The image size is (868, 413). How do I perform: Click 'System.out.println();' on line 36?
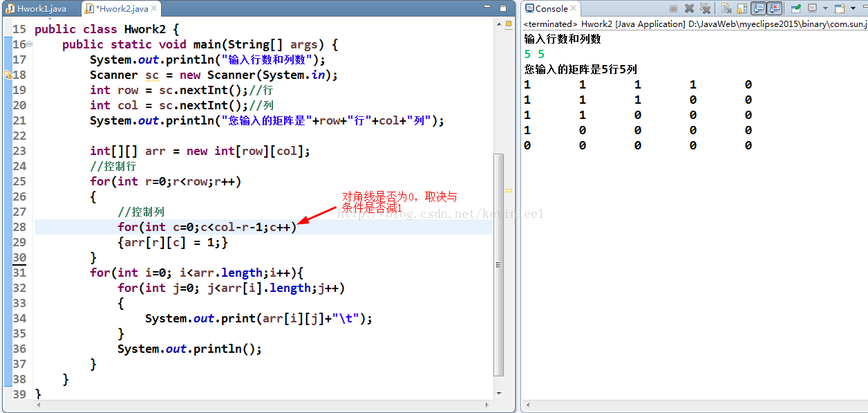tap(190, 349)
